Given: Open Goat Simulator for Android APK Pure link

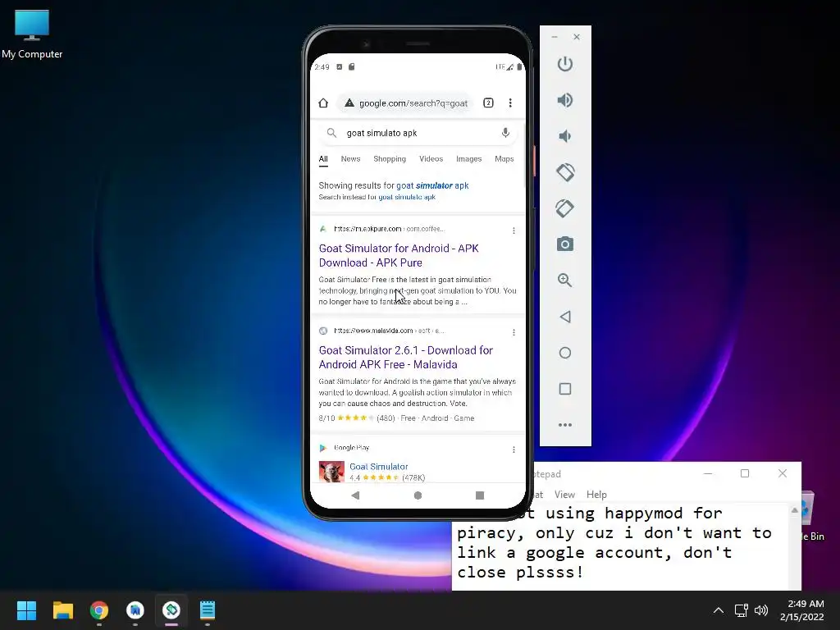Looking at the screenshot, I should [399, 256].
